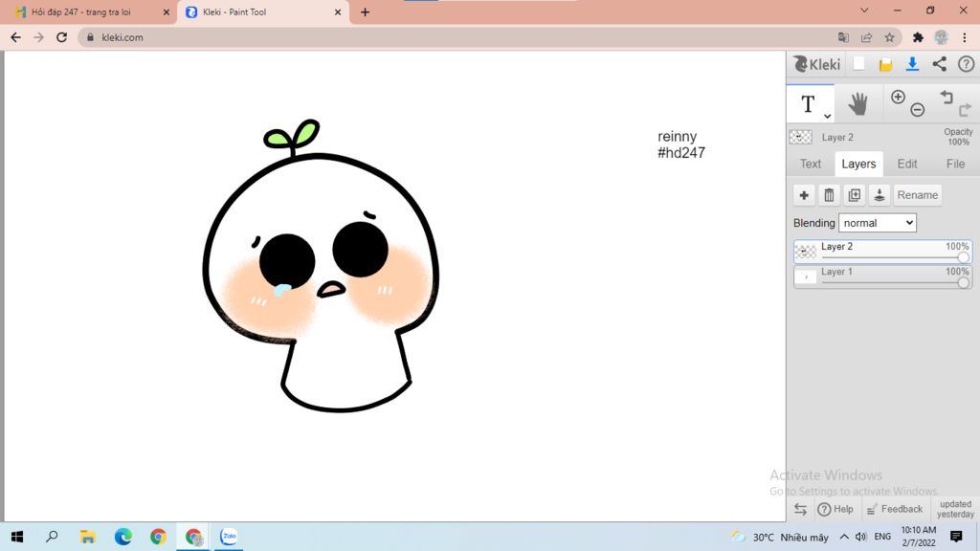Open the notification center
The height and width of the screenshot is (551, 980).
[x=956, y=537]
